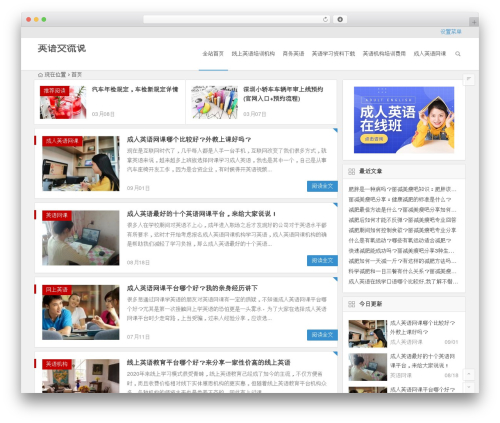Open 今日更新 item 成人英语网课哪个比较好？

point(423,327)
